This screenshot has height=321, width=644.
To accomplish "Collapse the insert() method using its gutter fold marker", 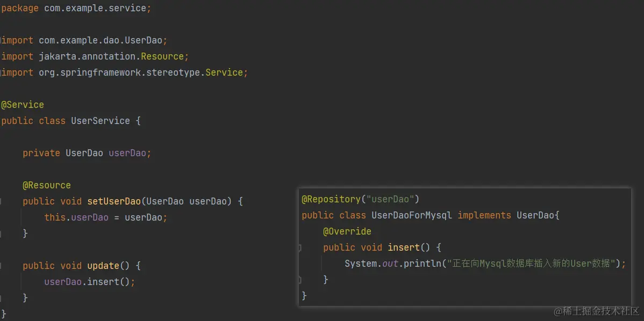I will (300, 247).
